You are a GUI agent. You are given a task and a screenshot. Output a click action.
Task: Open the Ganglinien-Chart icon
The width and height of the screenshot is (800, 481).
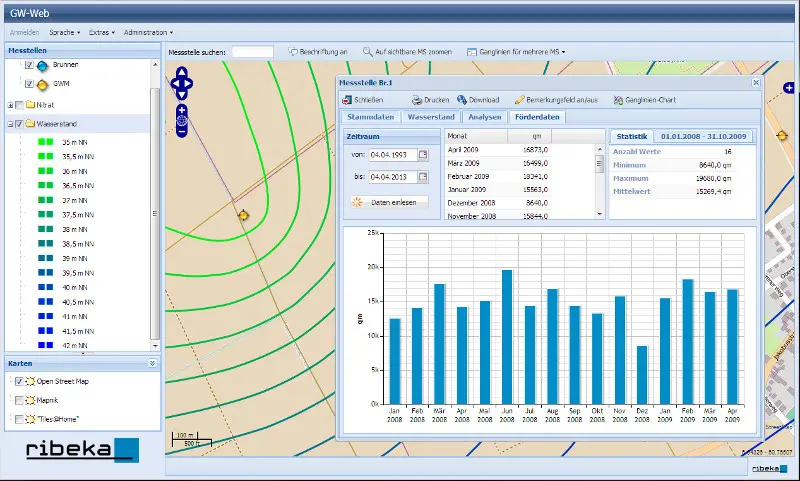click(618, 100)
